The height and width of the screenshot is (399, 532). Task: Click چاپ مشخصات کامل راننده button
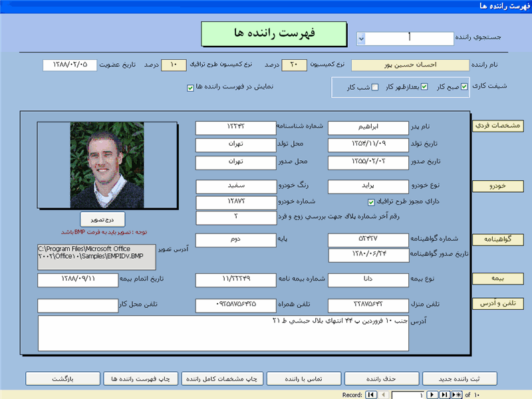[222, 378]
